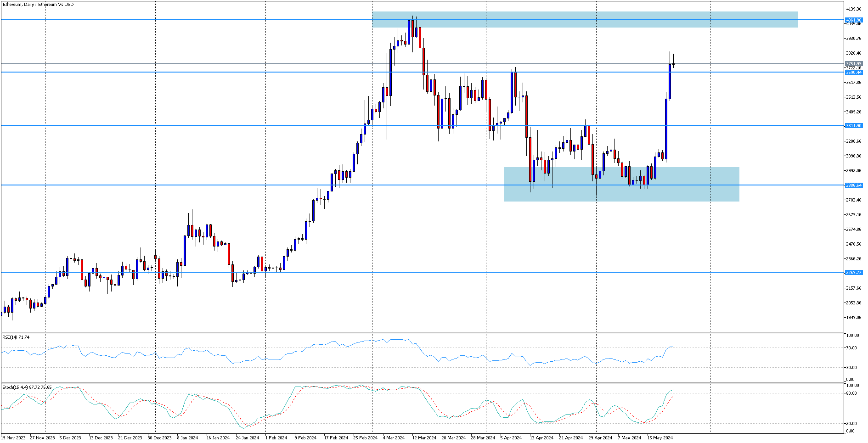This screenshot has width=868, height=443.
Task: Click the 3096.36 price scale value
Action: (x=854, y=156)
